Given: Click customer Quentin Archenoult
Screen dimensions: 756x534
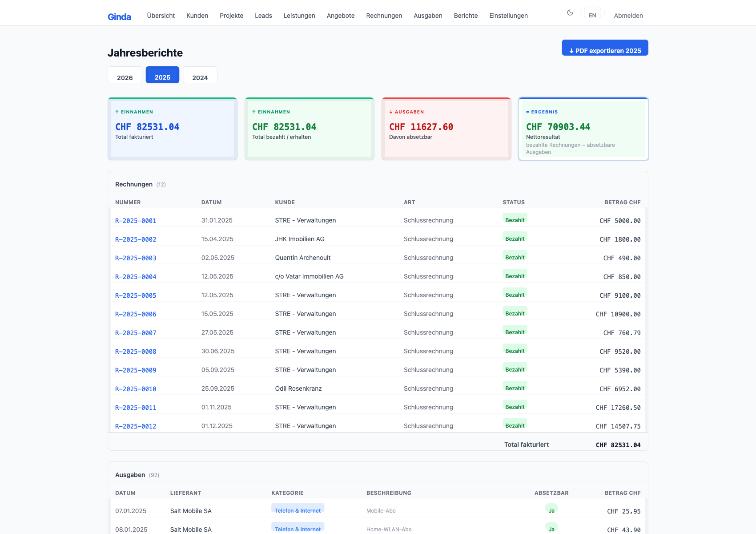Looking at the screenshot, I should pos(303,258).
